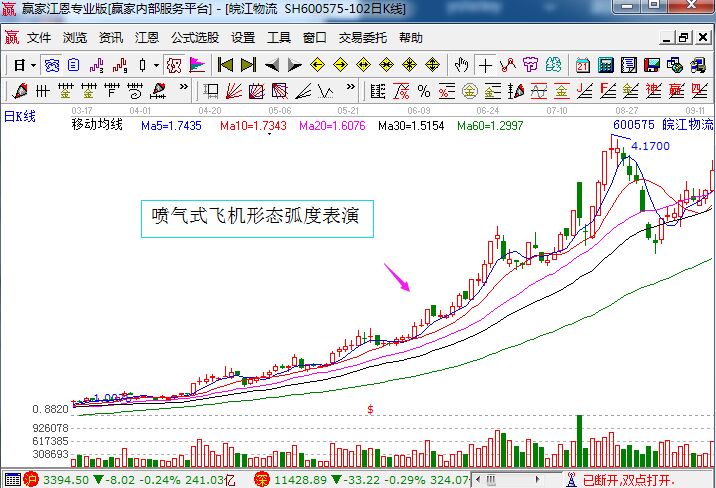Screen dimensions: 716x488
Task: Jump to first bar with skip-back arrow
Action: point(225,65)
